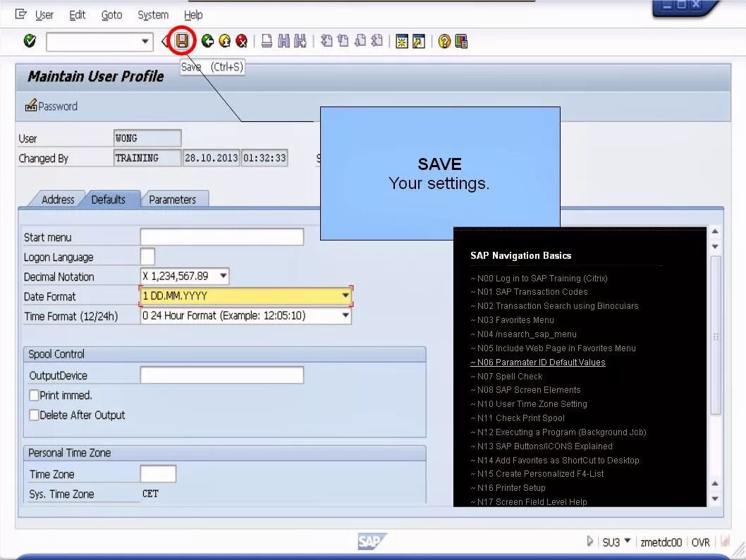Open N04 /nsearch_sap_menu link
The width and height of the screenshot is (746, 560).
click(x=523, y=334)
